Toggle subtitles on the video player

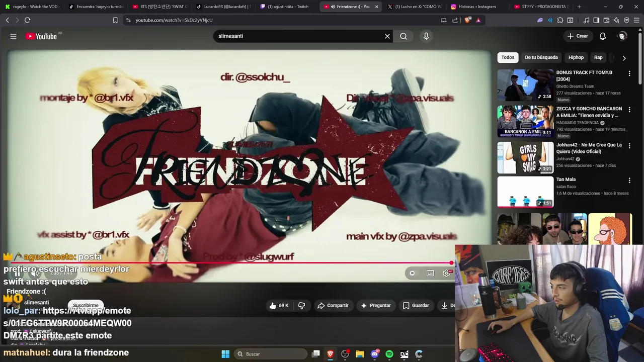(x=430, y=273)
